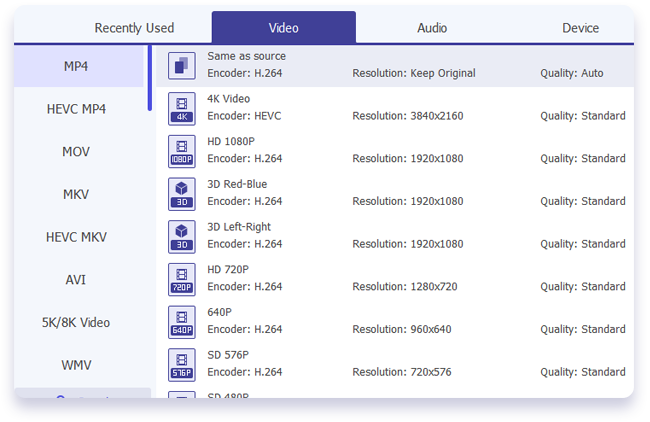The height and width of the screenshot is (422, 650).
Task: Open the 5K/8K Video category
Action: tap(76, 323)
